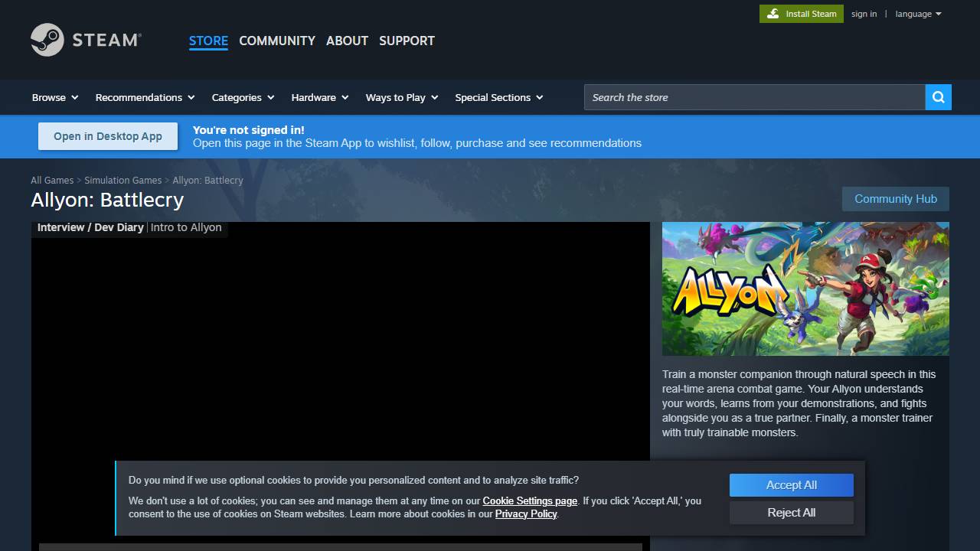Open the Privacy Policy link

[x=526, y=514]
